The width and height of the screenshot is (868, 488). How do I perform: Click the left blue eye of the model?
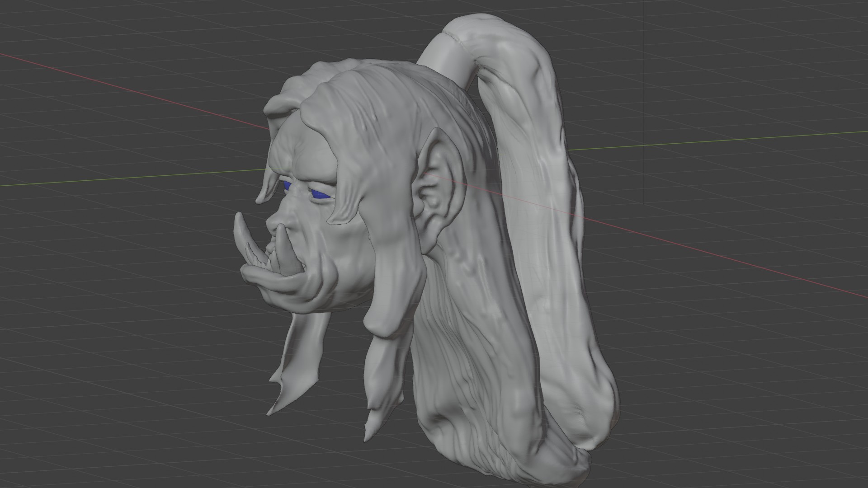coord(287,185)
